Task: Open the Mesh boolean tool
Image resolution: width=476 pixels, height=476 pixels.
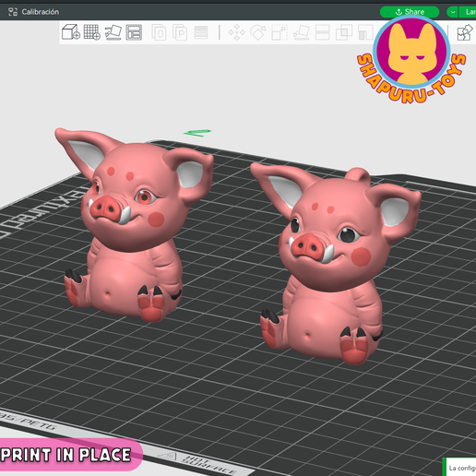Action: pyautogui.click(x=344, y=32)
